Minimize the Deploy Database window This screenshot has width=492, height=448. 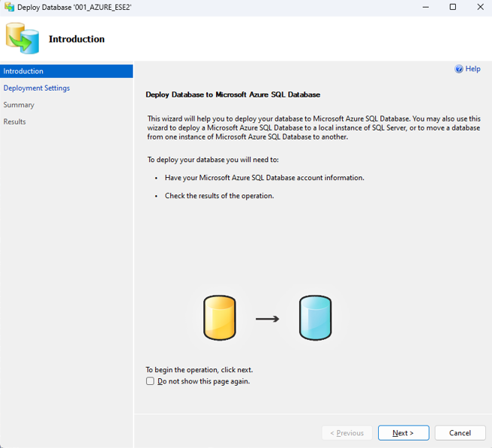click(425, 7)
